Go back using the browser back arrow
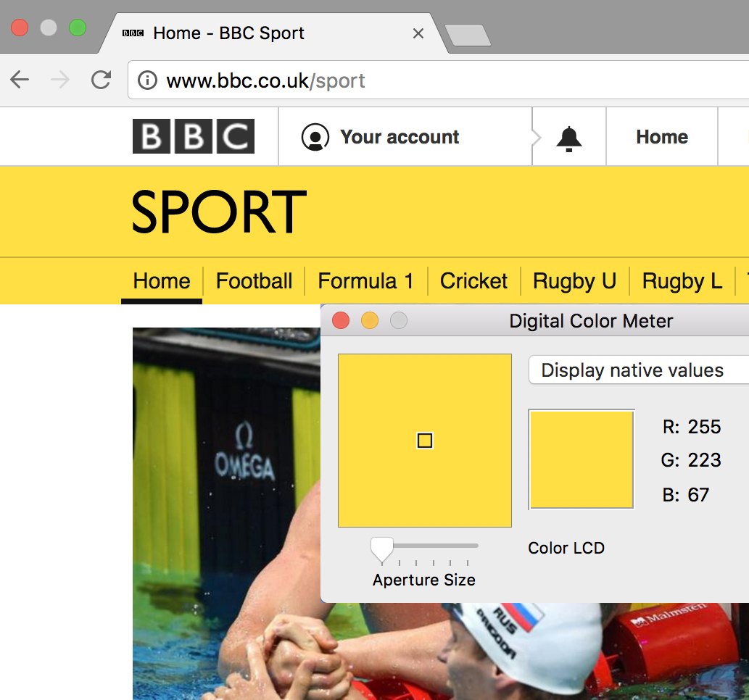Image resolution: width=749 pixels, height=700 pixels. click(20, 80)
